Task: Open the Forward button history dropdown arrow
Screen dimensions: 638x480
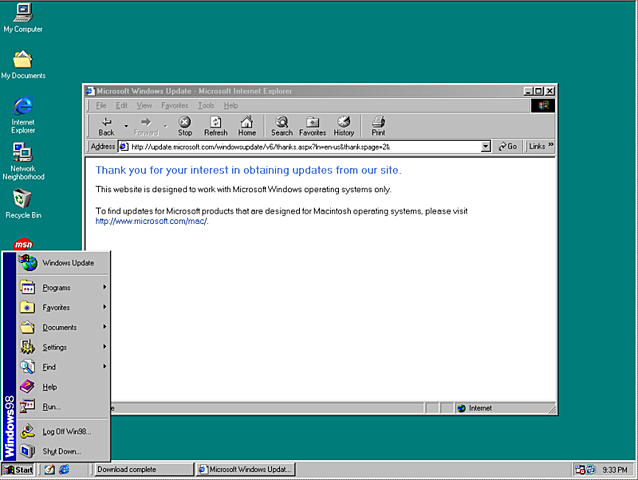Action: pyautogui.click(x=165, y=126)
